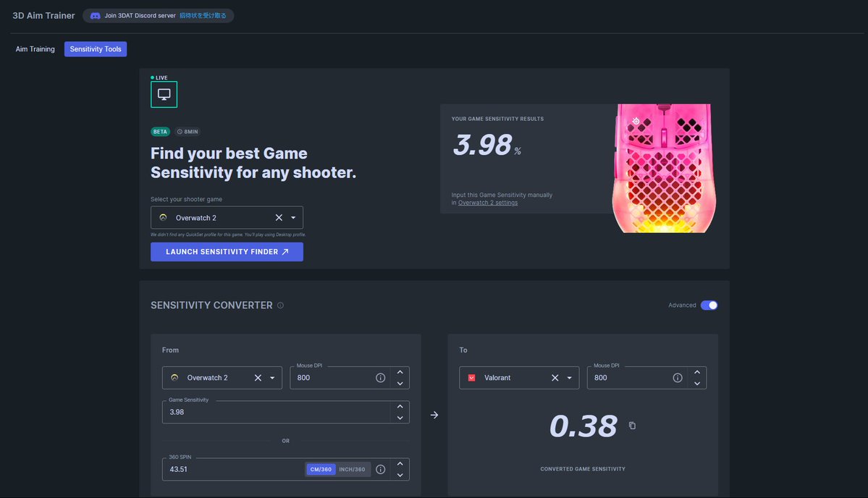Click the 3.98 sensitivity result value
This screenshot has width=868, height=498.
(482, 145)
